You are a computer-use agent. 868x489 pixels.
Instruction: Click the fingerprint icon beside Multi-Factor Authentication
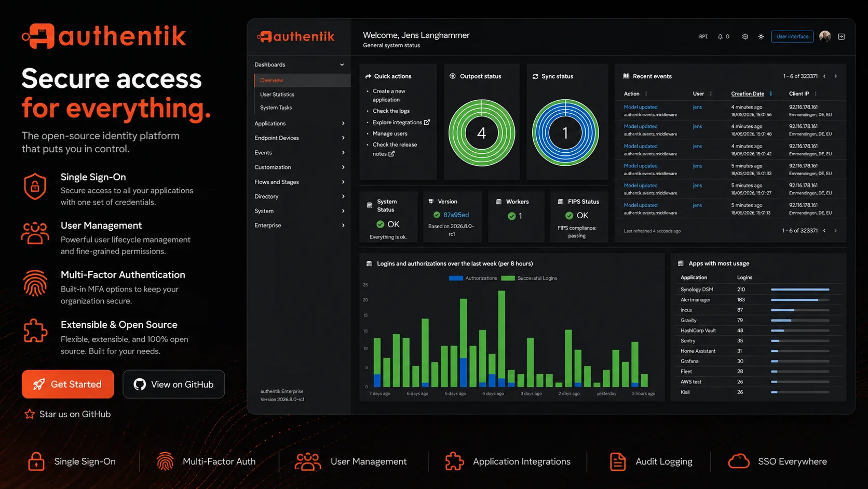35,283
